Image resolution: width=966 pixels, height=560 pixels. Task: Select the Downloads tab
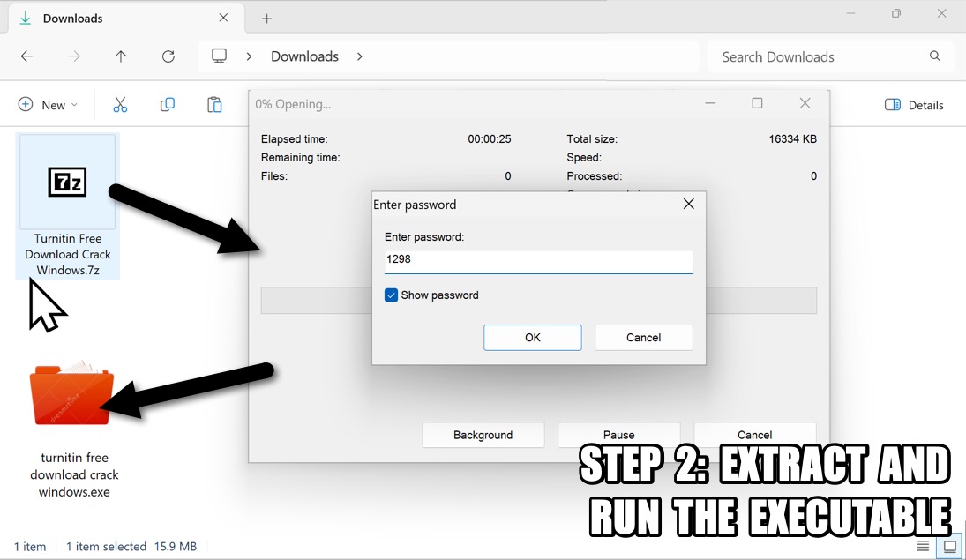126,19
